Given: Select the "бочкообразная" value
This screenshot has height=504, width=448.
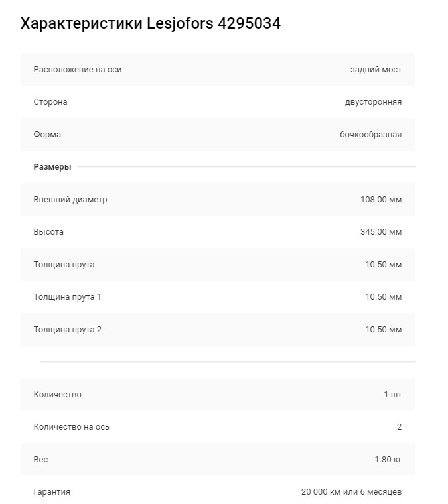Looking at the screenshot, I should pyautogui.click(x=370, y=135).
